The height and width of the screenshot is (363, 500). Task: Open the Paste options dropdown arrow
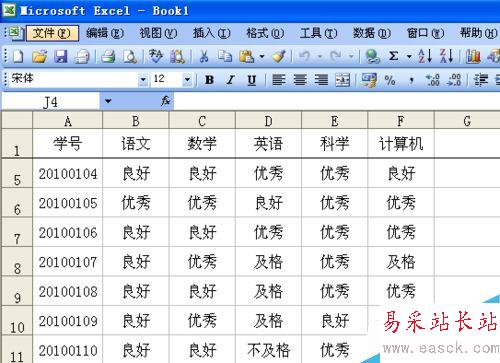click(x=262, y=56)
